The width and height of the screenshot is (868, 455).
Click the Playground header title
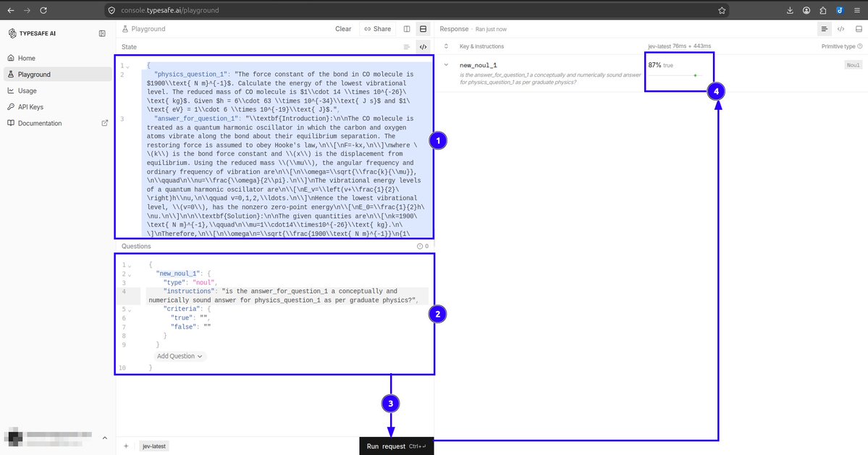(148, 29)
